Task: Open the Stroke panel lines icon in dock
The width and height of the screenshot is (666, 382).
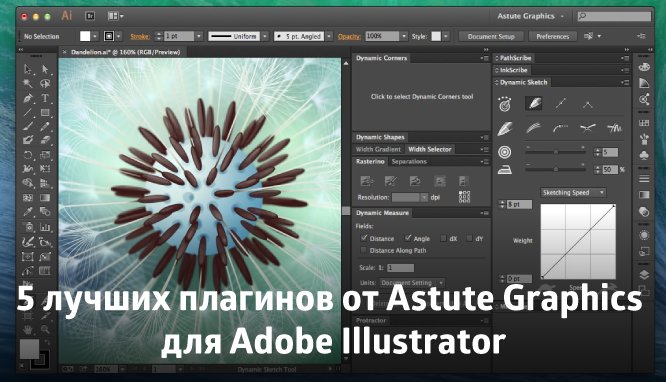Action: pos(644,178)
